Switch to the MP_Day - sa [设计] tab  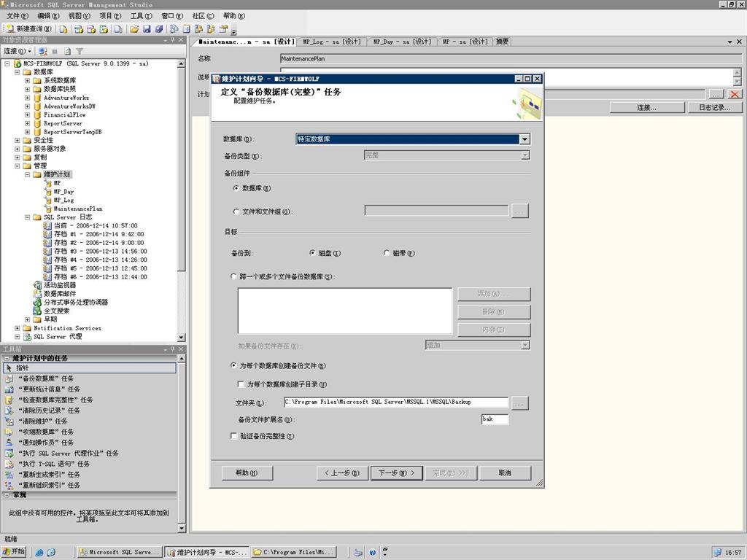pos(402,42)
